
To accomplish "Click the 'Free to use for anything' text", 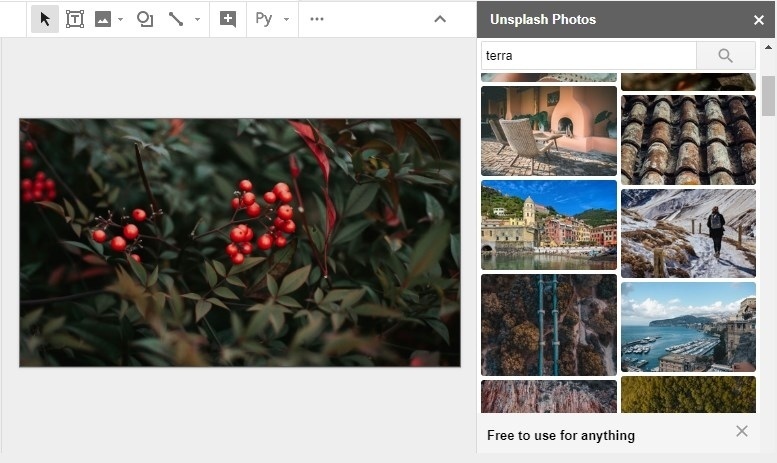I will pyautogui.click(x=560, y=435).
